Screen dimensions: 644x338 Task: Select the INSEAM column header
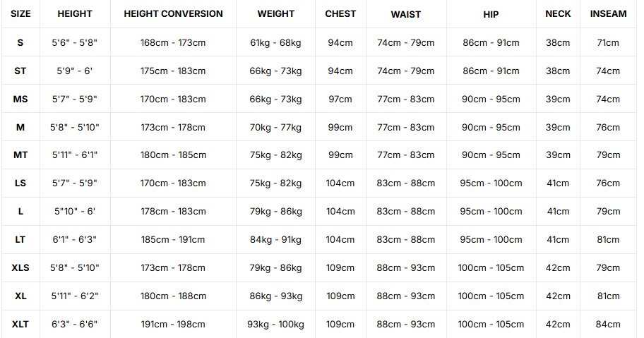click(x=608, y=14)
